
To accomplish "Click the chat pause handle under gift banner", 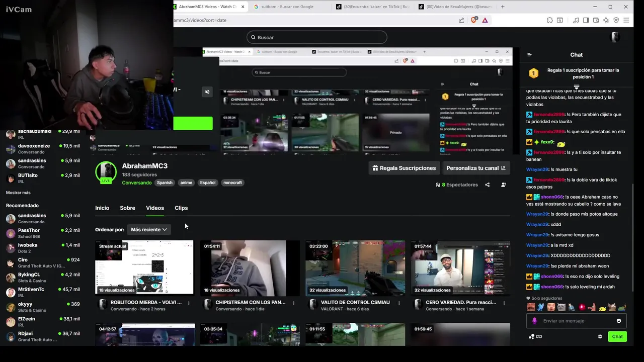I will click(x=577, y=87).
